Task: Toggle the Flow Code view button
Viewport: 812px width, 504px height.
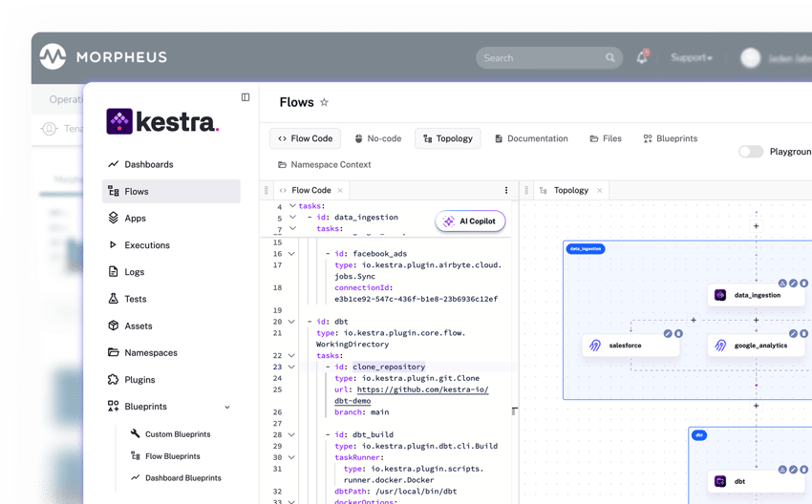Action: (305, 138)
